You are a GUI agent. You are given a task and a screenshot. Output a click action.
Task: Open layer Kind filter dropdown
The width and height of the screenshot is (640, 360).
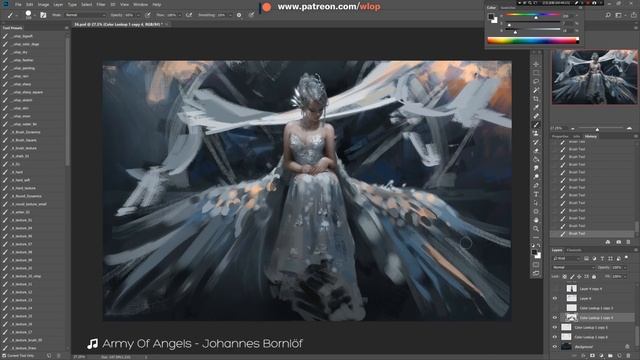coord(567,258)
